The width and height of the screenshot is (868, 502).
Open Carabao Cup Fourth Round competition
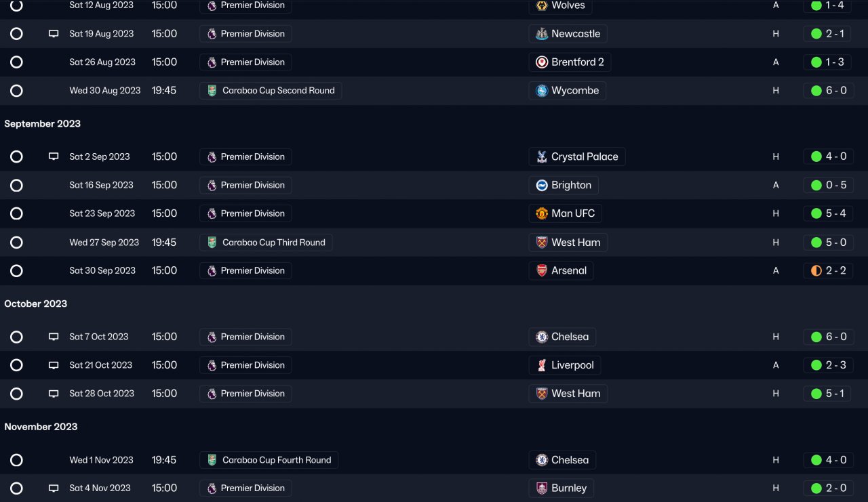tap(277, 461)
